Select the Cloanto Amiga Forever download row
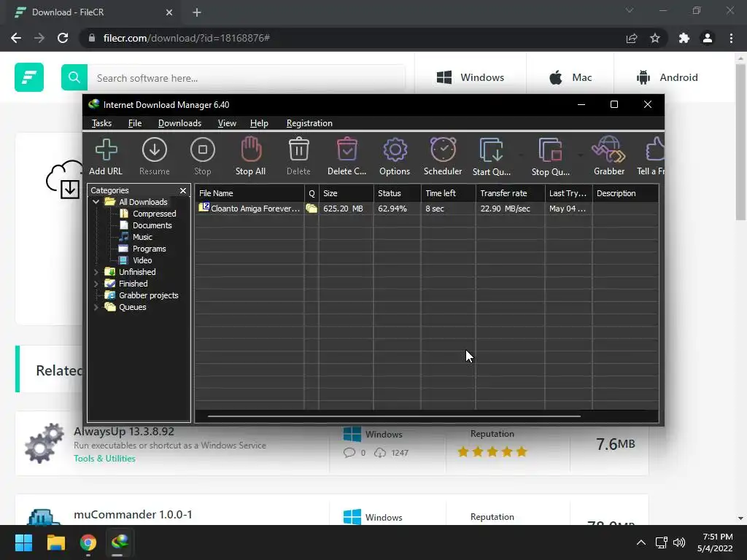Viewport: 747px width, 560px height. (x=426, y=209)
